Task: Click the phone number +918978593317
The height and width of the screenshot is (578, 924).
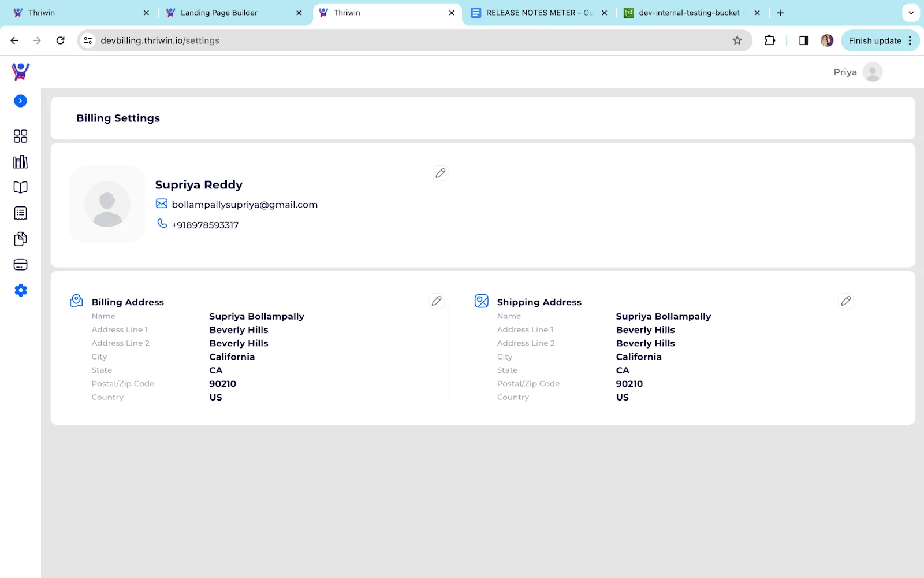Action: click(205, 225)
